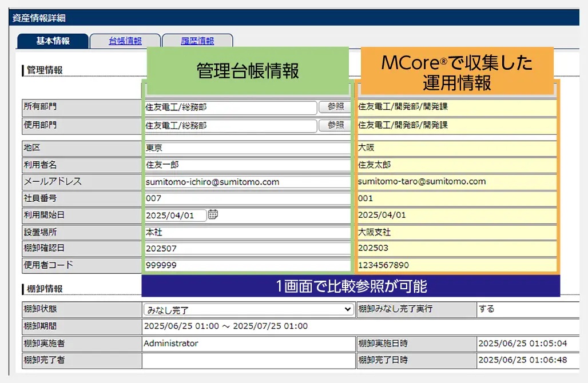This screenshot has height=383, width=588.
Task: Click the 使用者コード field containing 999999
Action: 248,265
